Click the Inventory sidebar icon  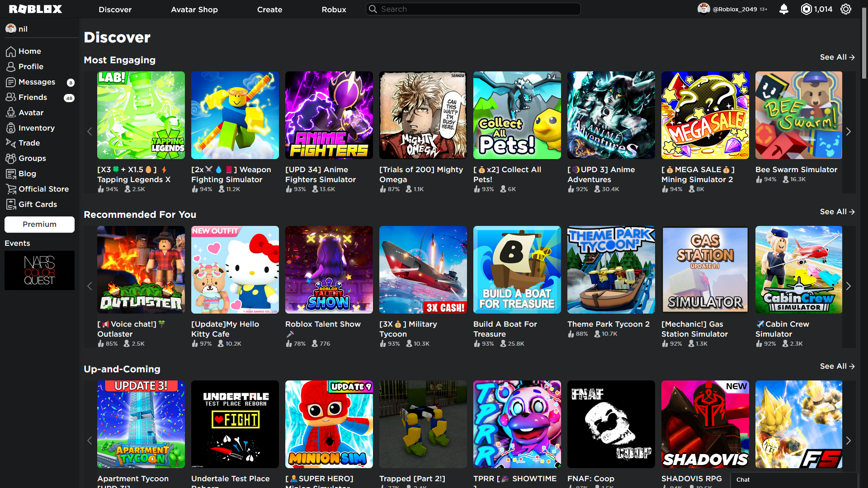[11, 128]
